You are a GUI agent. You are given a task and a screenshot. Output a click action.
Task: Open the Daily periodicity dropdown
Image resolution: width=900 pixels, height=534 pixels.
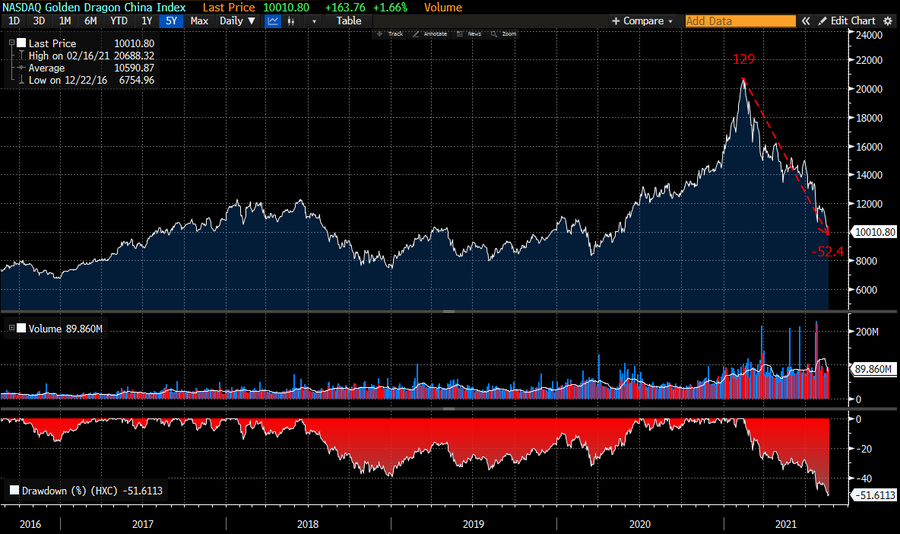tap(237, 21)
